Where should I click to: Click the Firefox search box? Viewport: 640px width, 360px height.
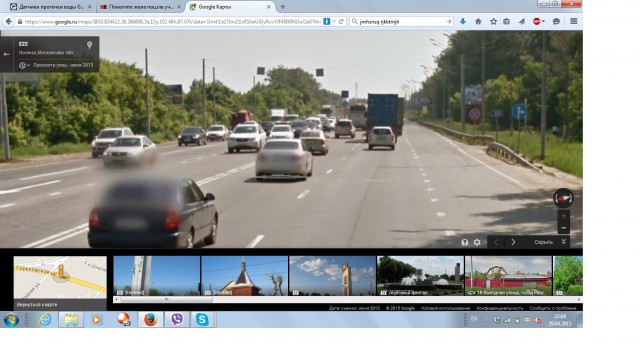click(x=401, y=22)
